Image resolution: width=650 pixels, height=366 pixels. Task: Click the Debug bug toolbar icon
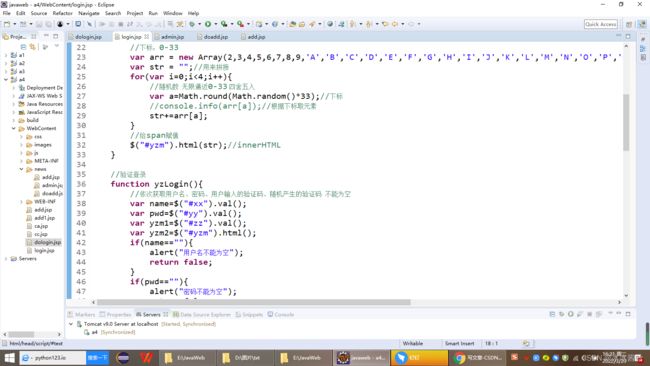tap(192, 24)
